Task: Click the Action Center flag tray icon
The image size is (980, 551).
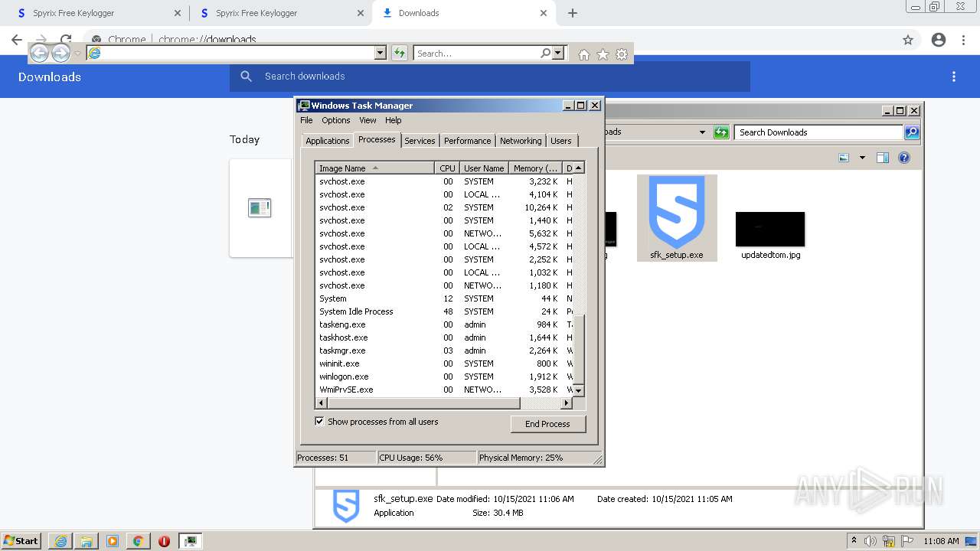Action: [x=906, y=541]
